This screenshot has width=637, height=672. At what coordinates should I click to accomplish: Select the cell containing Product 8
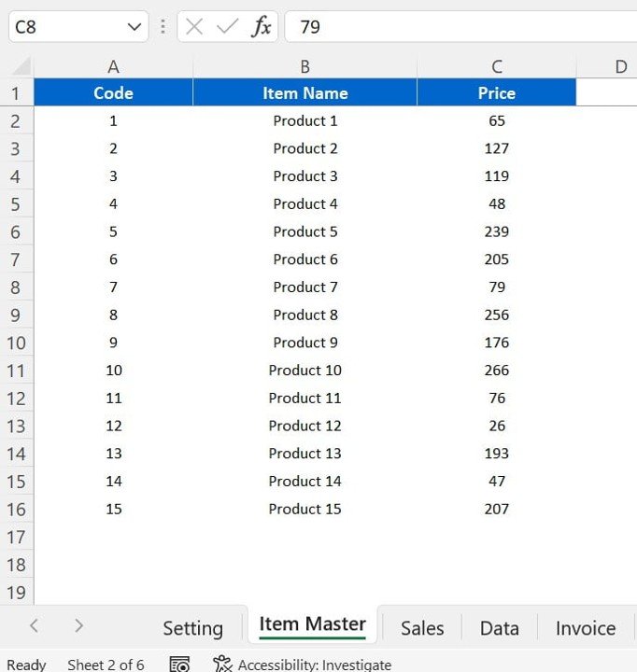[305, 315]
